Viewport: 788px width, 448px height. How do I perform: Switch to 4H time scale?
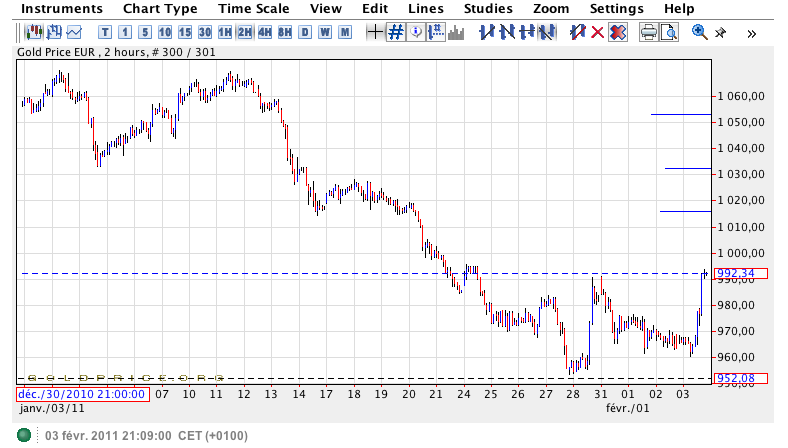point(265,33)
